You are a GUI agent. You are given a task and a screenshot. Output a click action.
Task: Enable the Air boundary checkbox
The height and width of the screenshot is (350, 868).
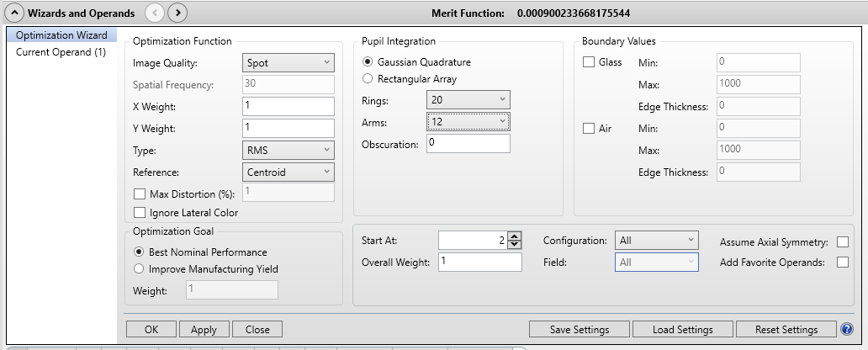coord(590,129)
